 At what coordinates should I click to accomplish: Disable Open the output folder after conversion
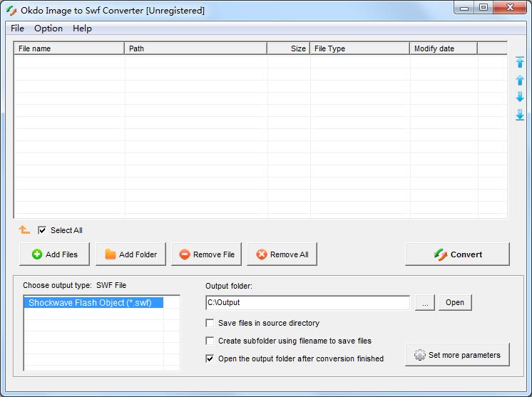pos(210,359)
